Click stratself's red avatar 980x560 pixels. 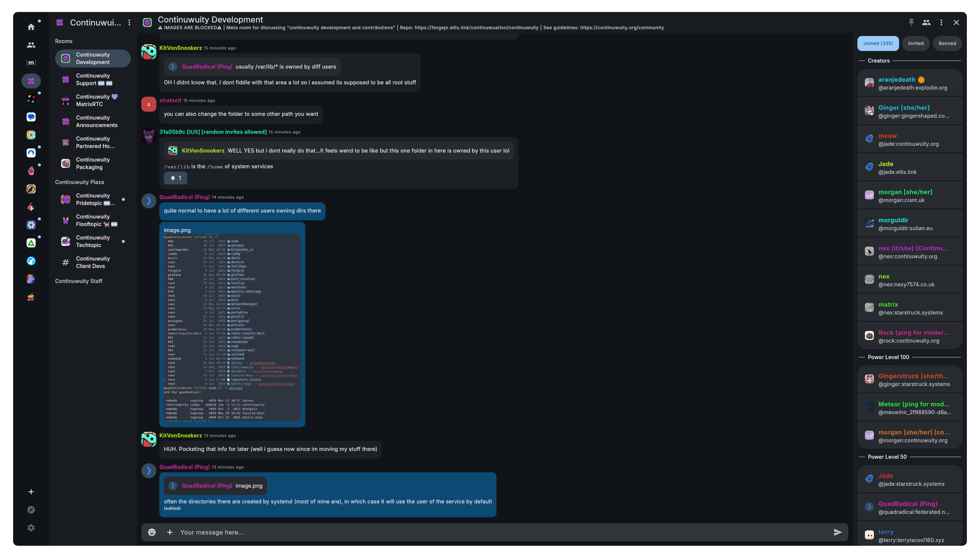148,104
